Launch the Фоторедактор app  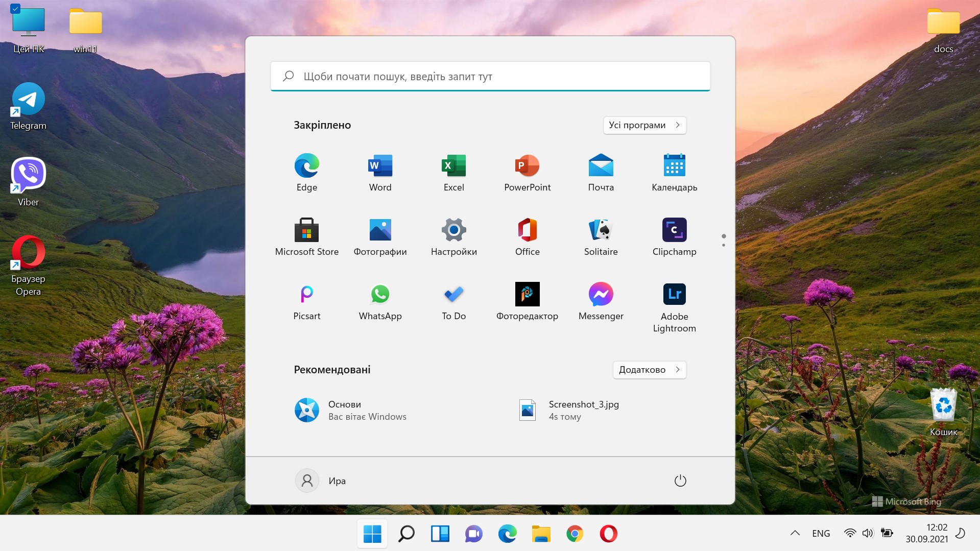point(528,301)
